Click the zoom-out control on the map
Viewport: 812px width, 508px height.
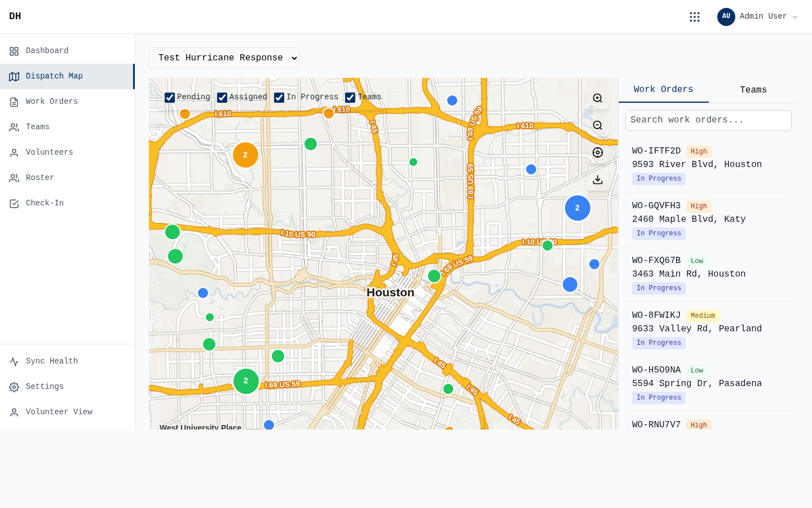pos(598,125)
